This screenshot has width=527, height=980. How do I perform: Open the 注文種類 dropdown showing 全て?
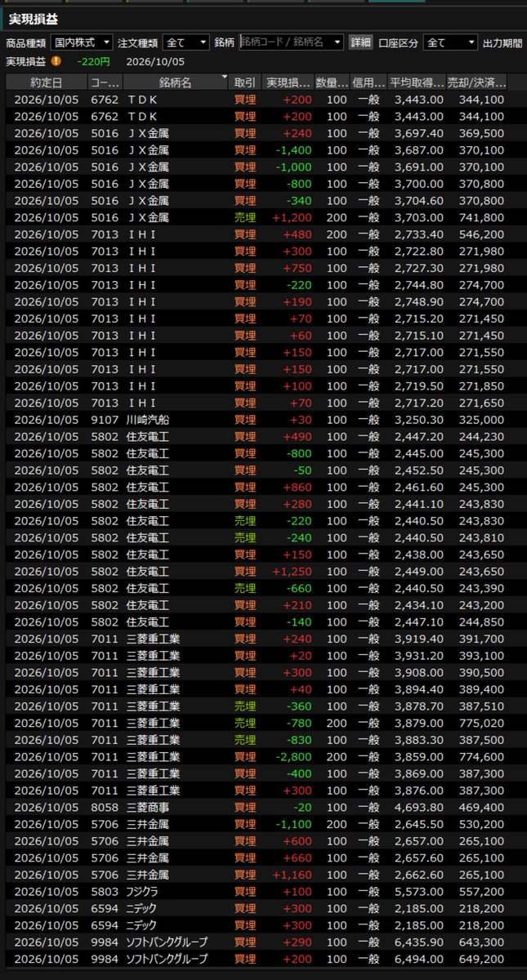(x=186, y=42)
